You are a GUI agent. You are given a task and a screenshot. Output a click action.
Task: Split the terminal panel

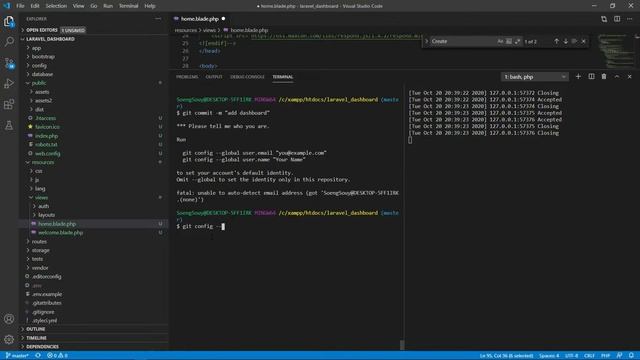pyautogui.click(x=591, y=77)
